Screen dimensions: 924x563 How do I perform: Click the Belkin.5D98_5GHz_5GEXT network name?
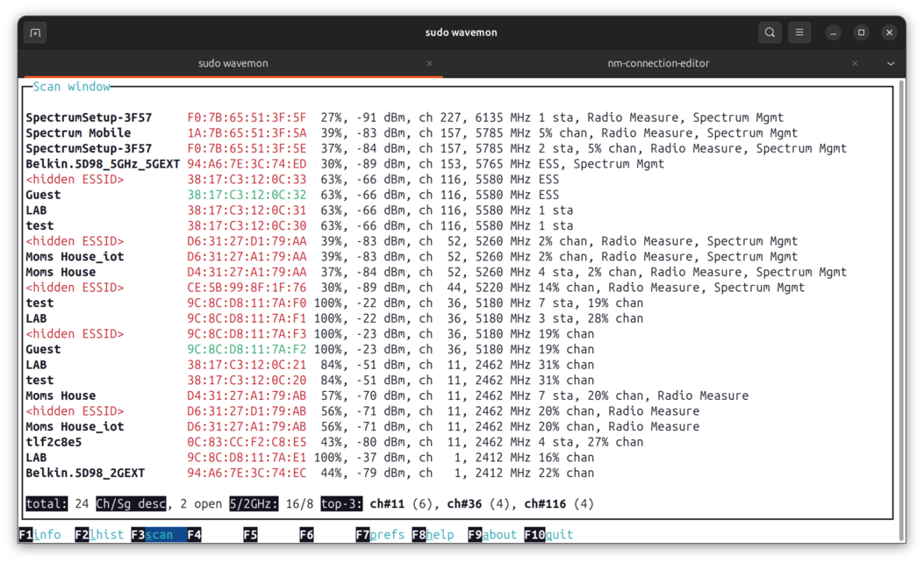coord(103,164)
